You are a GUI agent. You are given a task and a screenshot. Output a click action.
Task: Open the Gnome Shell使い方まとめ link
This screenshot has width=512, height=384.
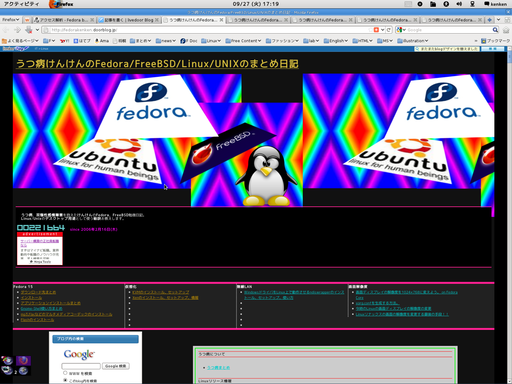point(42,309)
